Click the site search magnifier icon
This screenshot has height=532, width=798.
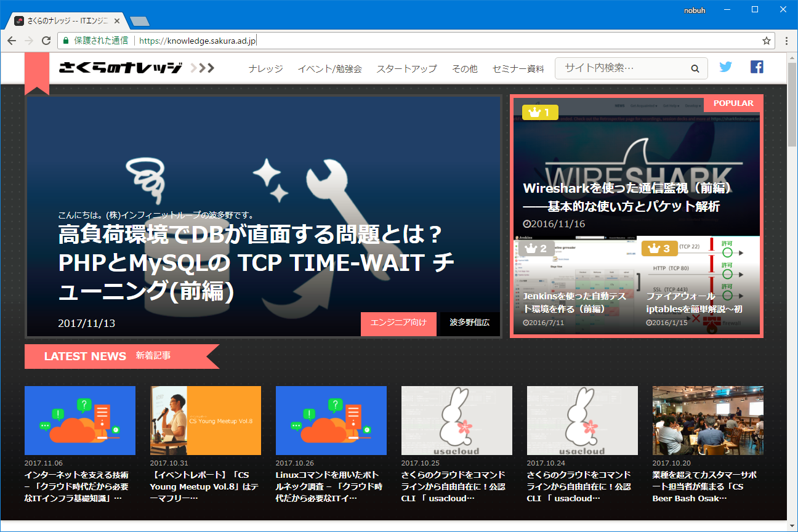[695, 68]
